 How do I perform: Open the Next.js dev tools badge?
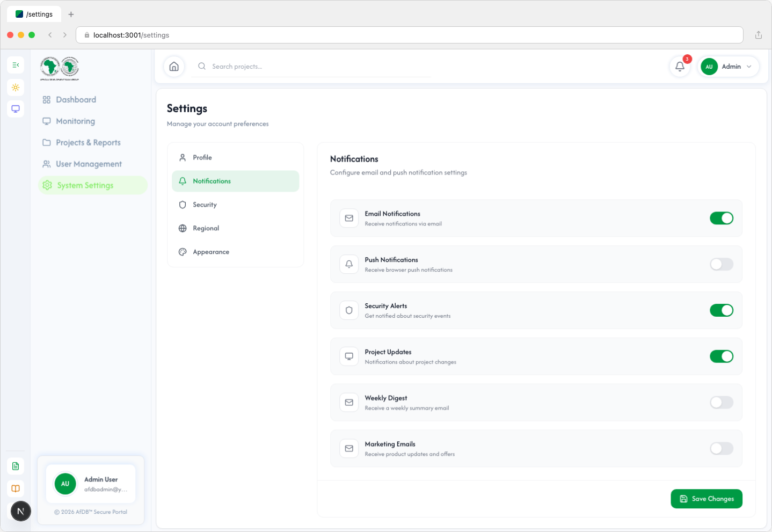tap(21, 511)
